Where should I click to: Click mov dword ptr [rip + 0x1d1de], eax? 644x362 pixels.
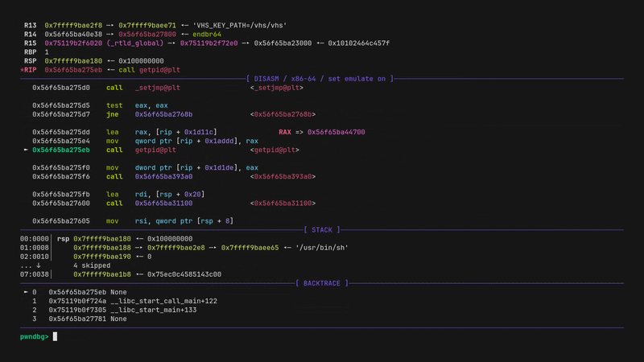pos(183,168)
